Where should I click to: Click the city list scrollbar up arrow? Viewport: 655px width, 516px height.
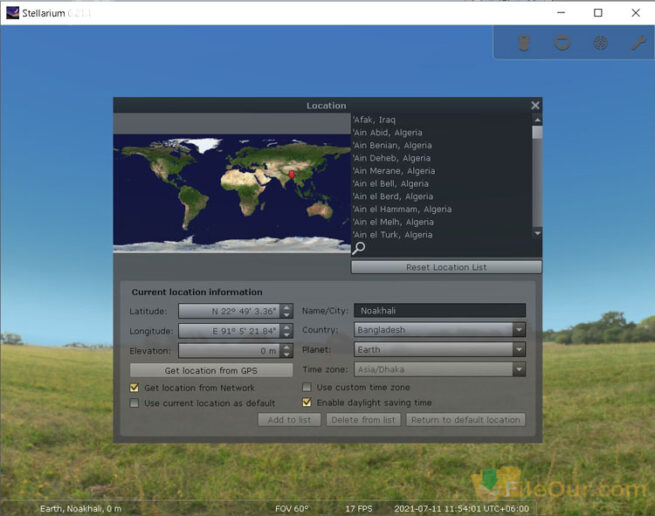(x=538, y=120)
